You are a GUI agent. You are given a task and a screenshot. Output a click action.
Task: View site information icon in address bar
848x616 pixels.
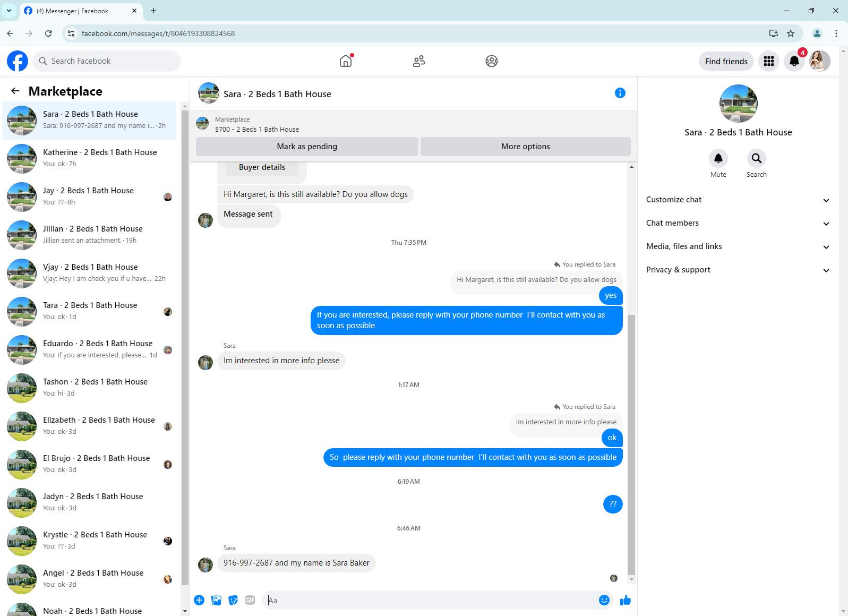point(71,33)
